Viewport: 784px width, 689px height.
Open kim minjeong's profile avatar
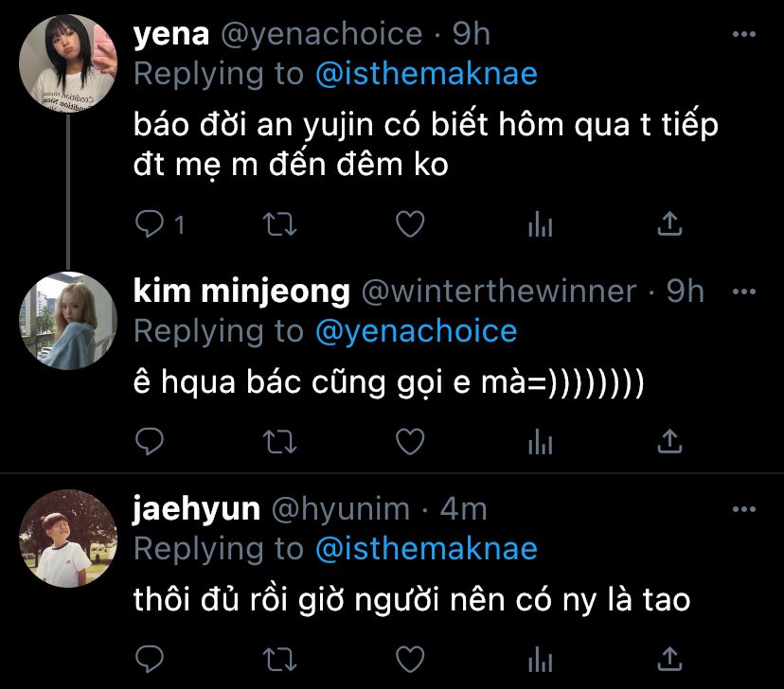click(x=67, y=319)
